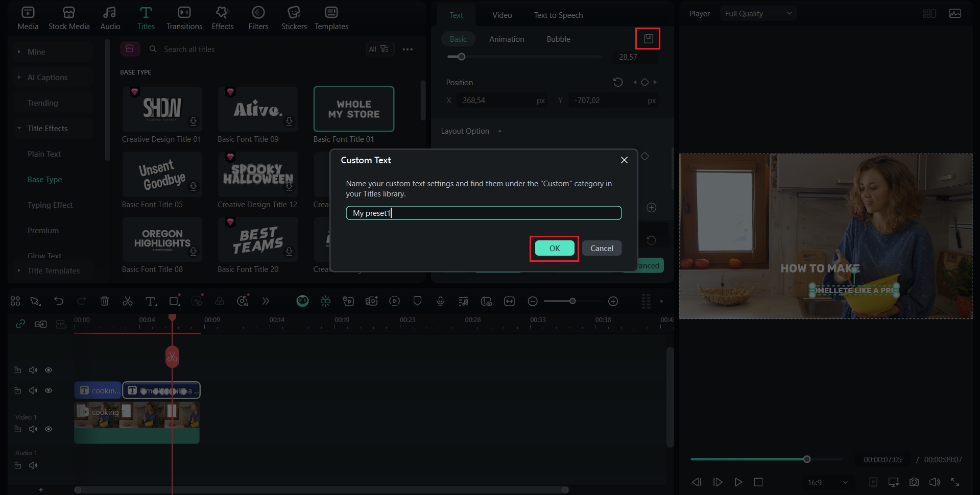Screen dimensions: 980x495
Task: Switch to the Animation tab
Action: click(x=506, y=39)
